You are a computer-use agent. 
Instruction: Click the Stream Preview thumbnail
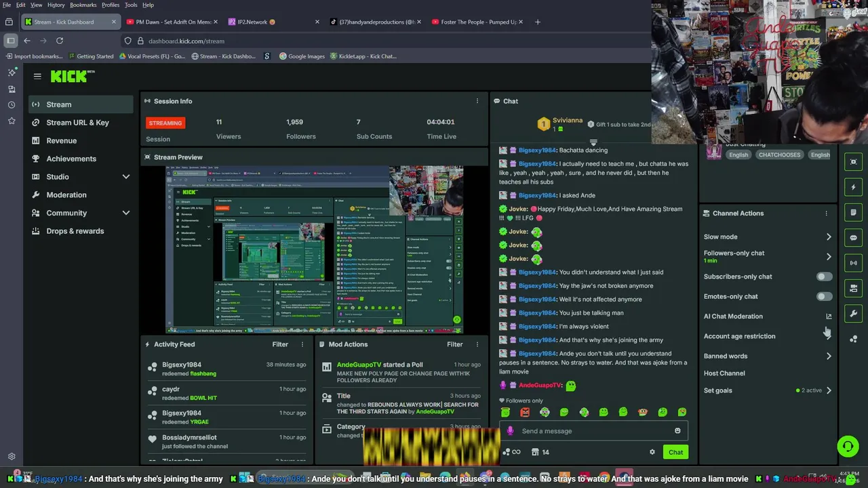point(315,249)
